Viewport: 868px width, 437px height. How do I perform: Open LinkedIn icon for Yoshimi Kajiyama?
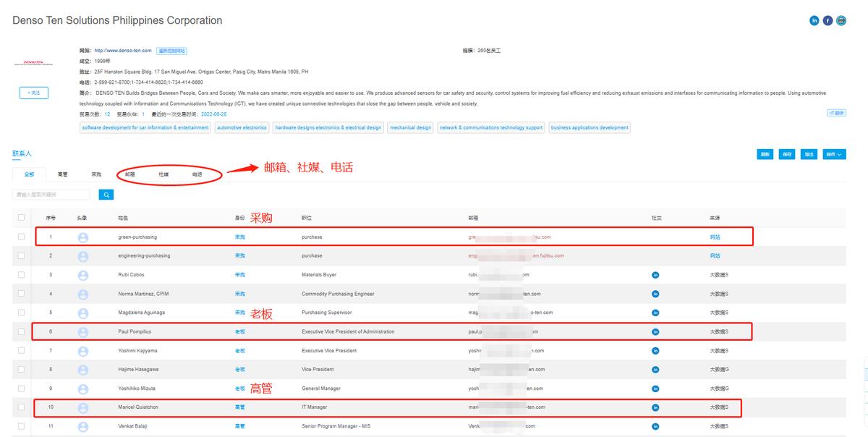coord(655,350)
